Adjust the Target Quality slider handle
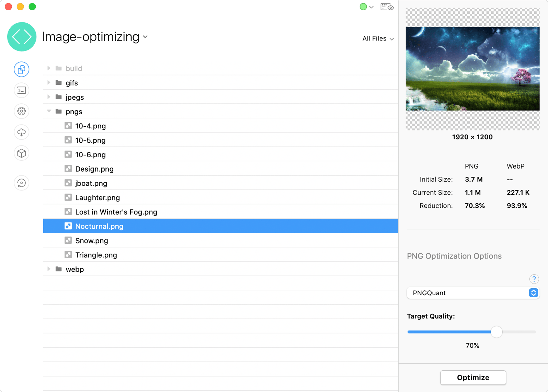 (496, 332)
